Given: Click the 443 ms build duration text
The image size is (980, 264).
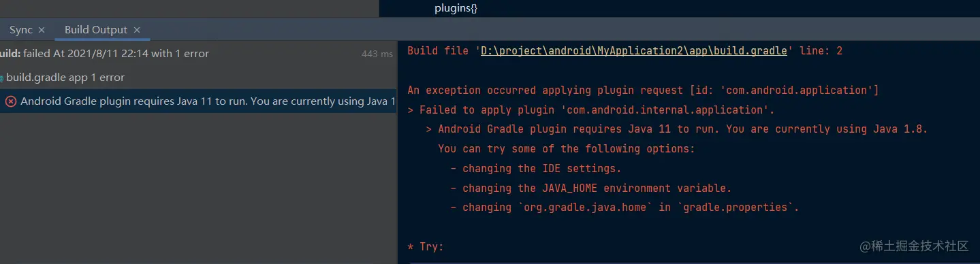Looking at the screenshot, I should coord(377,54).
